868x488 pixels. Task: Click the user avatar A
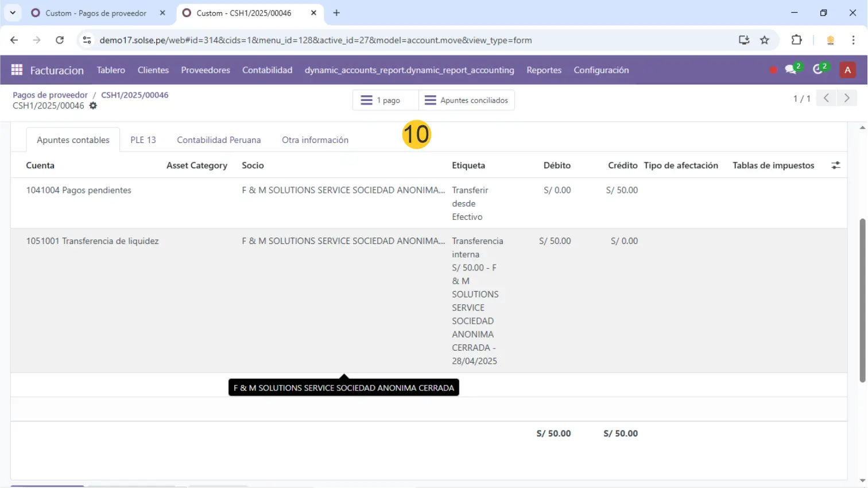click(x=847, y=70)
